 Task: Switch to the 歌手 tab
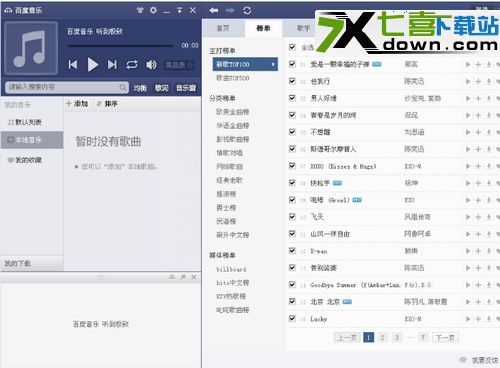tap(304, 28)
